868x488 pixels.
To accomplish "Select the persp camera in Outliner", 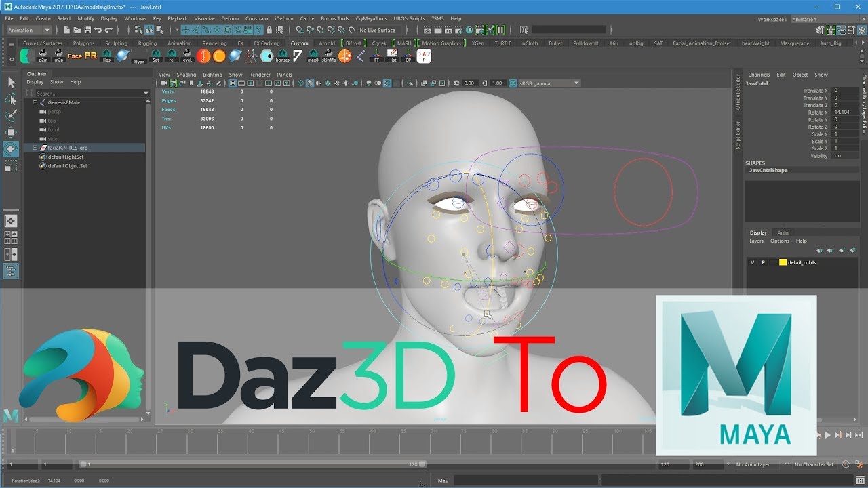I will click(54, 111).
